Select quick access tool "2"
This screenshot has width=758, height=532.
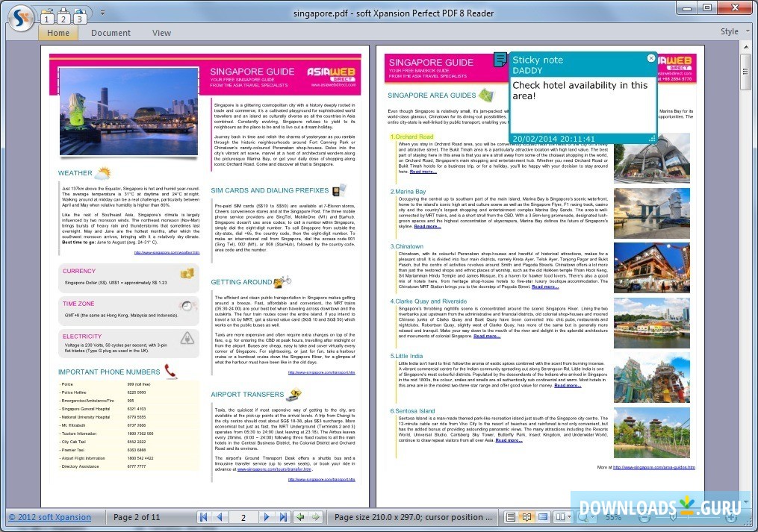(x=63, y=15)
